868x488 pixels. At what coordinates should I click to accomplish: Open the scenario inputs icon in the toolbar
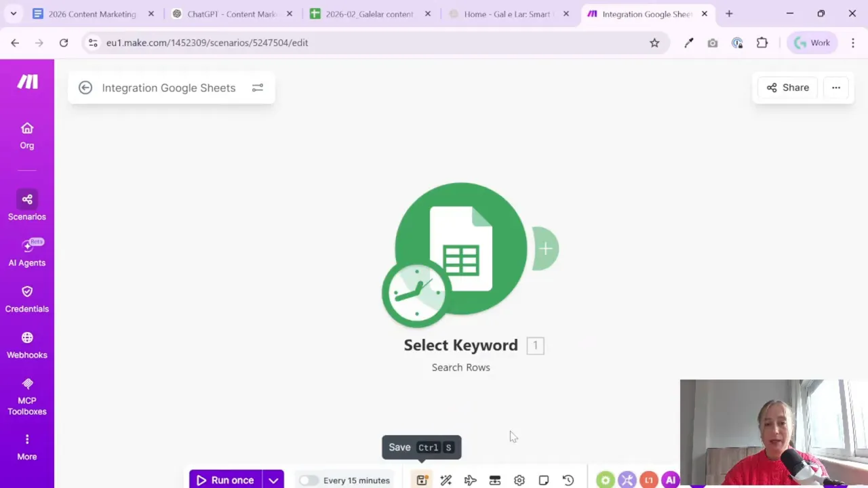(495, 480)
